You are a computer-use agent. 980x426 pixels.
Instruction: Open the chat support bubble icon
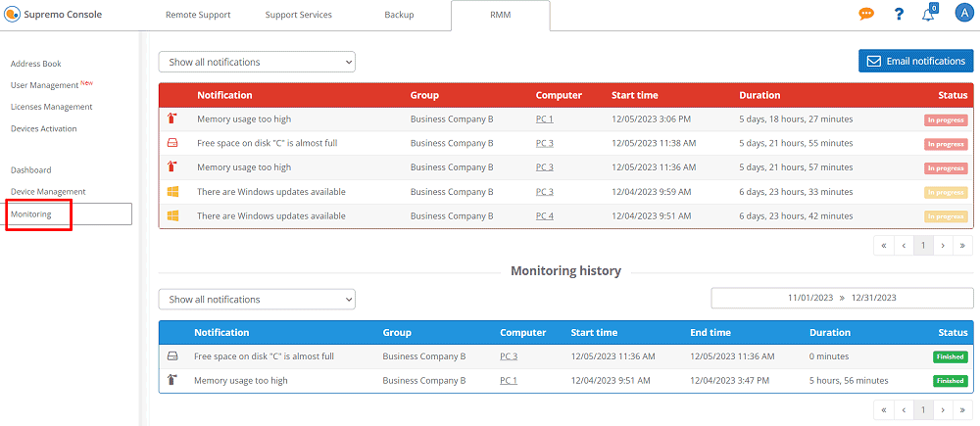[866, 14]
